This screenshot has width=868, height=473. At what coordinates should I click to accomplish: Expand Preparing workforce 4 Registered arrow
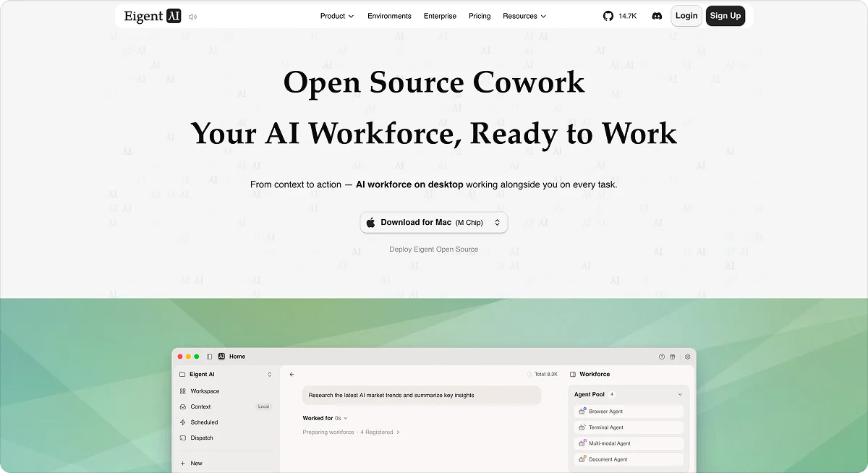[398, 432]
